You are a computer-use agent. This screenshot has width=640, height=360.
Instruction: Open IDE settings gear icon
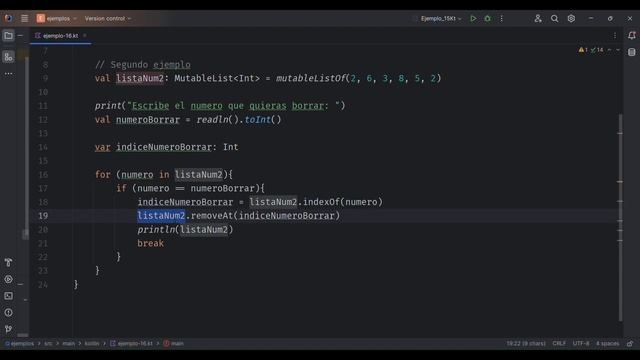(571, 18)
